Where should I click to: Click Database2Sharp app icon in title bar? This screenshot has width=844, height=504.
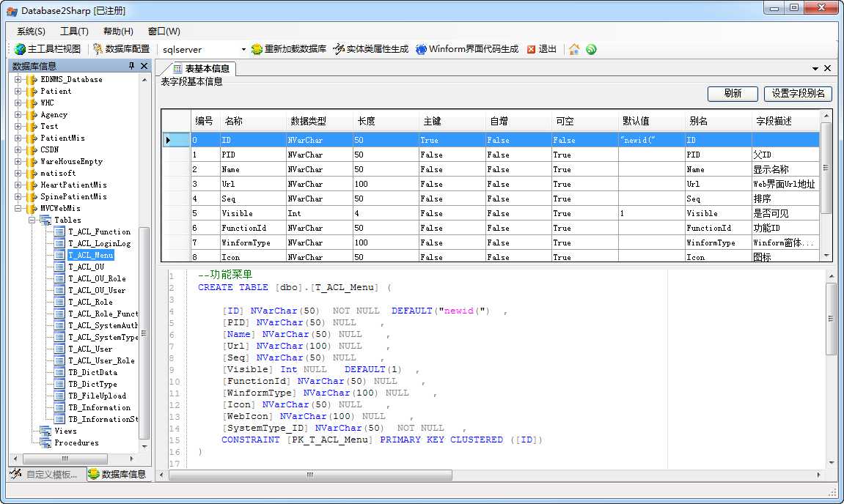click(x=12, y=11)
